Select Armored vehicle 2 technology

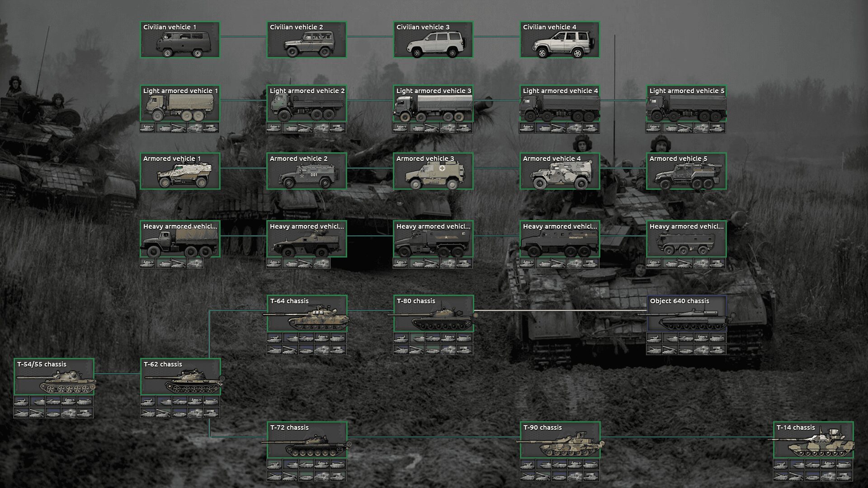coord(307,171)
